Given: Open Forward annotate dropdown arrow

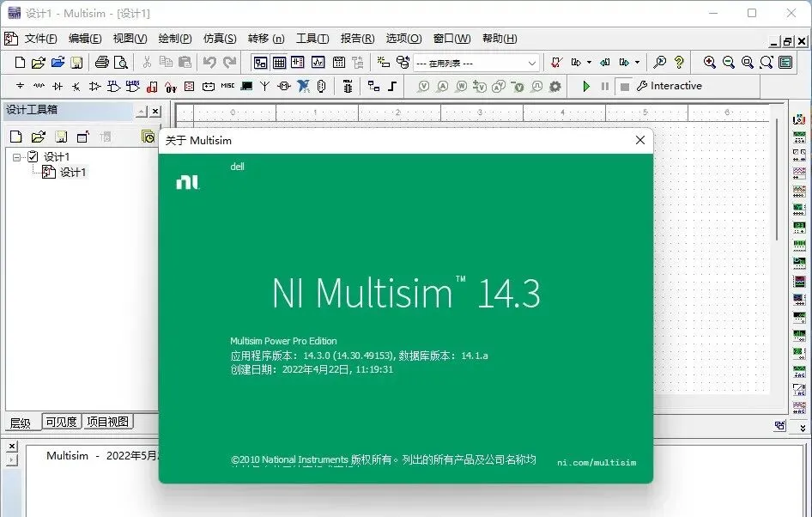Looking at the screenshot, I should pyautogui.click(x=638, y=63).
